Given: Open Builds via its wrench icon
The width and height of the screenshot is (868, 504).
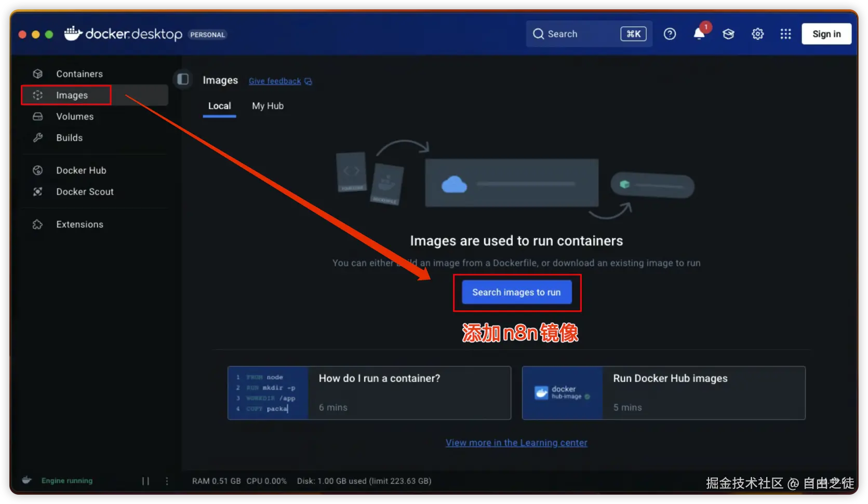Looking at the screenshot, I should pyautogui.click(x=37, y=138).
